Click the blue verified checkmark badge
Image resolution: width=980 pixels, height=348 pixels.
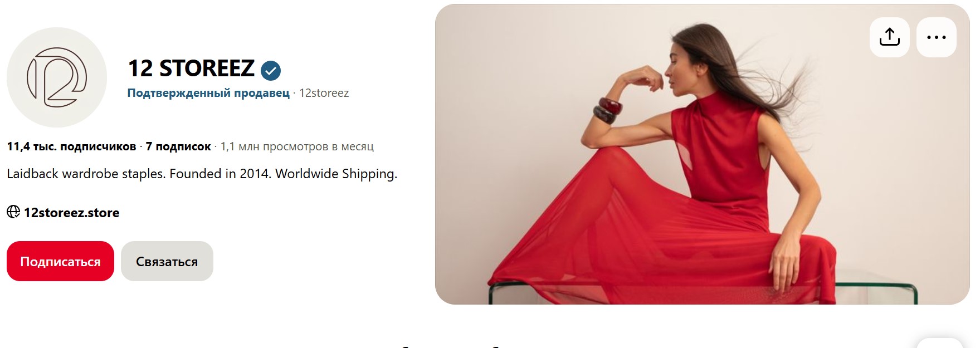[271, 70]
